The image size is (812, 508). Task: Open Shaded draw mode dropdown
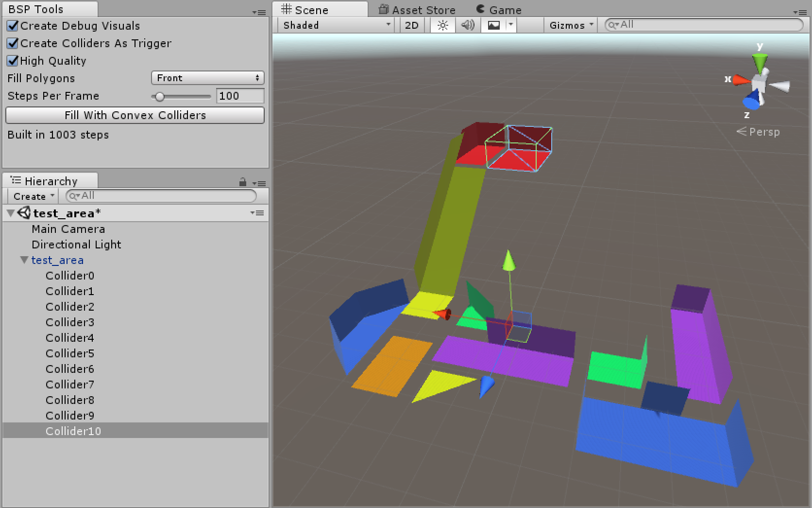[x=336, y=25]
